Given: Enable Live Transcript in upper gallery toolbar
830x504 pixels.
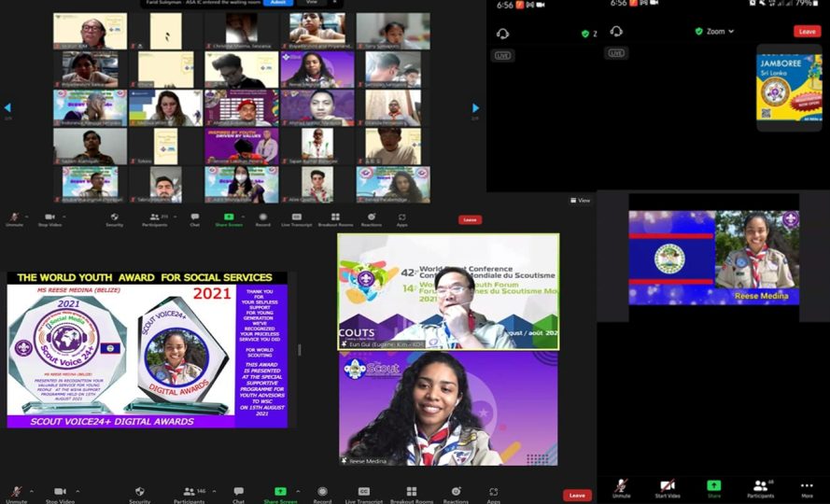Looking at the screenshot, I should (297, 219).
